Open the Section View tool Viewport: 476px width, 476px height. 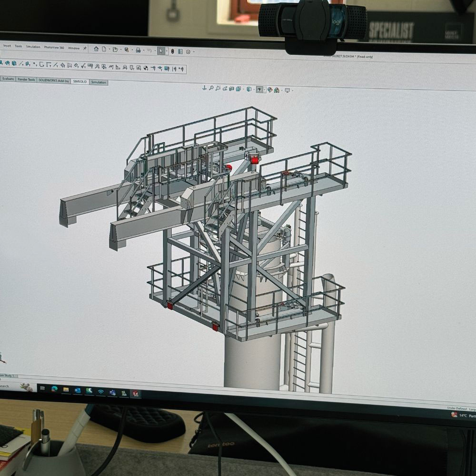[231, 89]
